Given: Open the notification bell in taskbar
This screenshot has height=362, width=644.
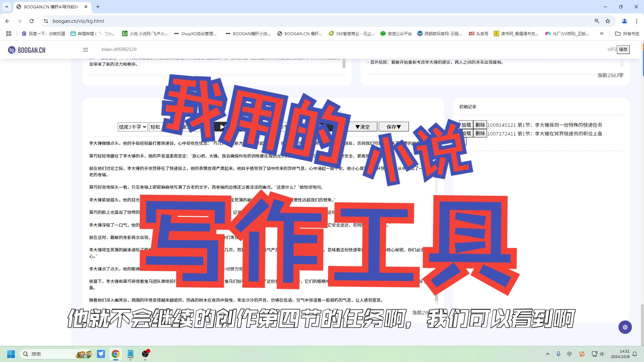Looking at the screenshot, I should coord(635,354).
